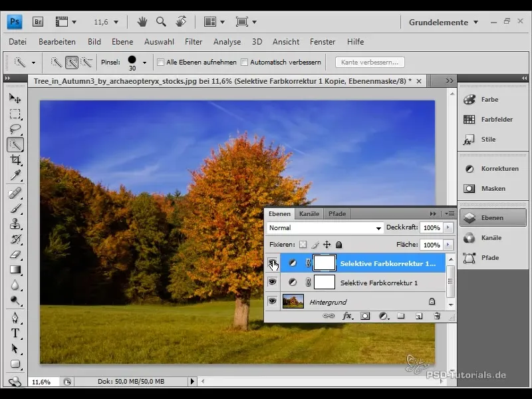Open the Ebene menu
This screenshot has width=532, height=399.
point(122,42)
